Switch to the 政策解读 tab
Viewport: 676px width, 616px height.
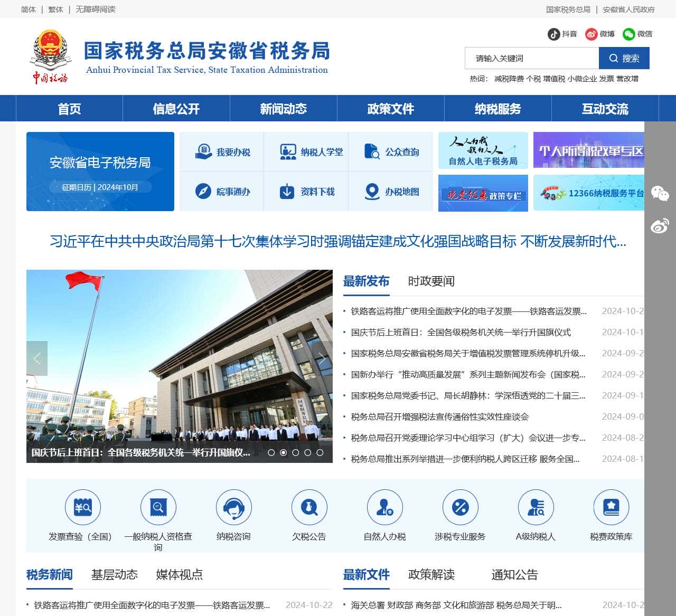point(431,575)
